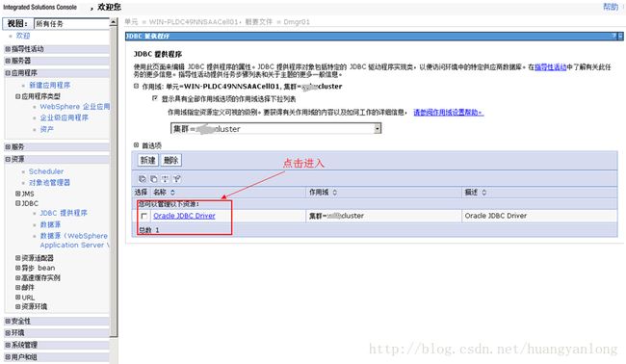Open 企业级应用程序 navigation item

[64, 117]
